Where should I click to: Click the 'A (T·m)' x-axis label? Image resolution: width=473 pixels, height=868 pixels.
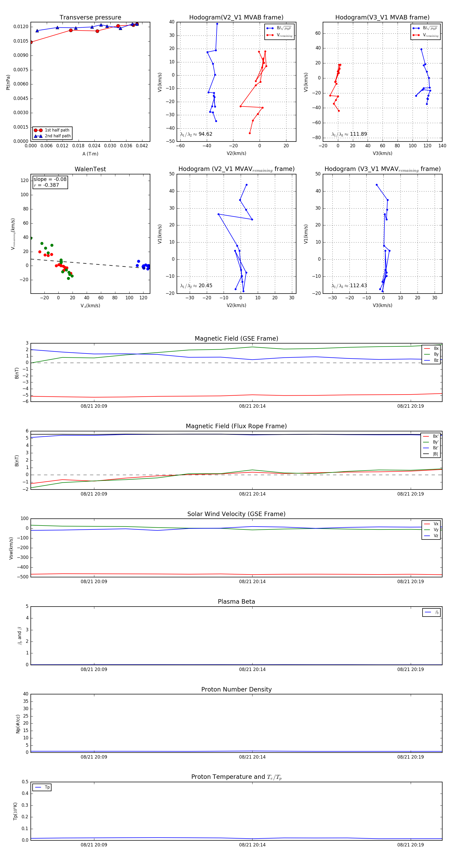[90, 154]
